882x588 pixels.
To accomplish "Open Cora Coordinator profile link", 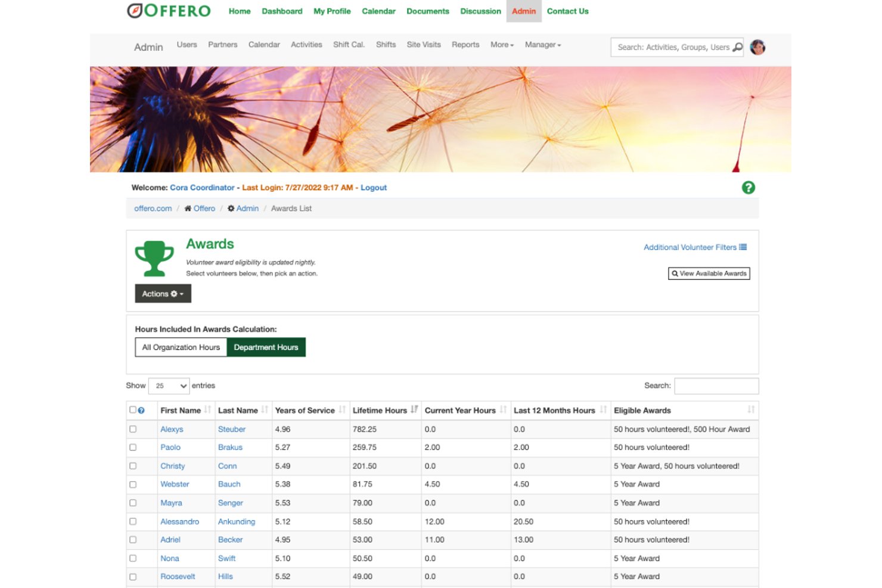I will [202, 188].
